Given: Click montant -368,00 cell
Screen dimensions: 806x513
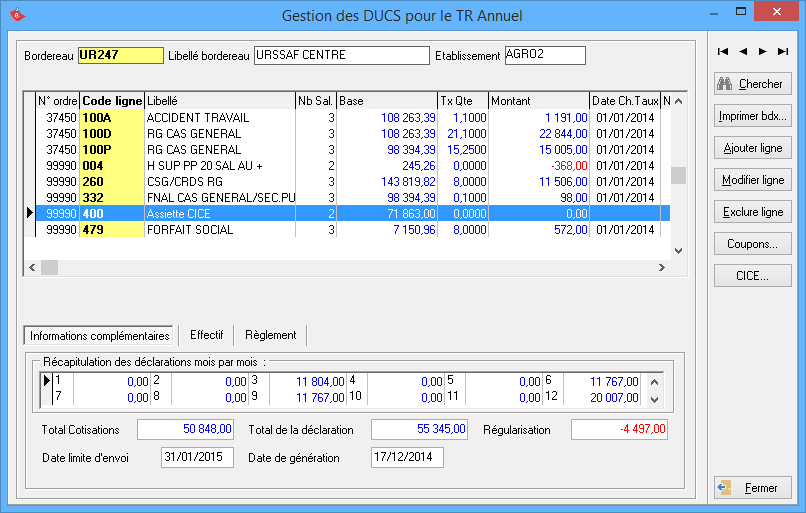Looking at the screenshot, I should click(x=539, y=166).
